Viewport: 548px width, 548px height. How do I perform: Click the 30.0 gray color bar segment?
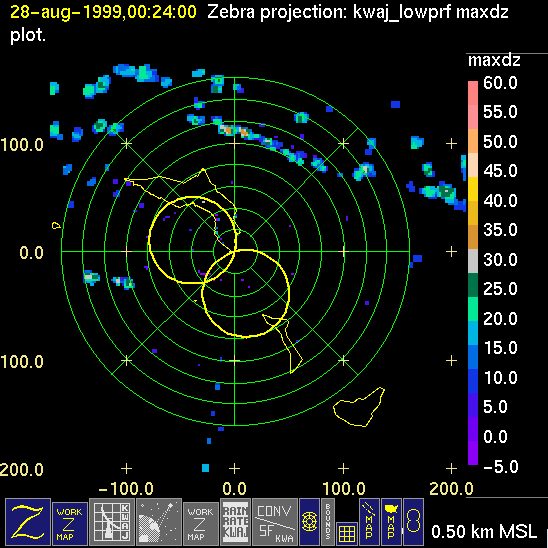click(473, 261)
